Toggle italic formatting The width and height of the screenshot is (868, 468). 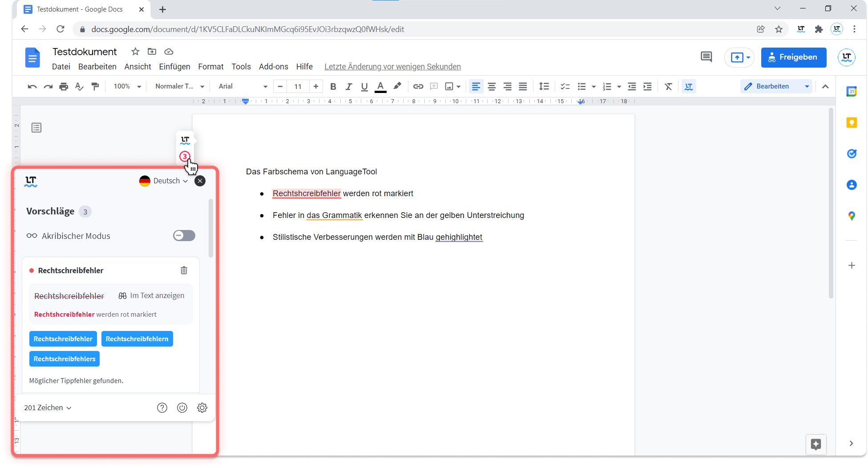[x=349, y=86]
